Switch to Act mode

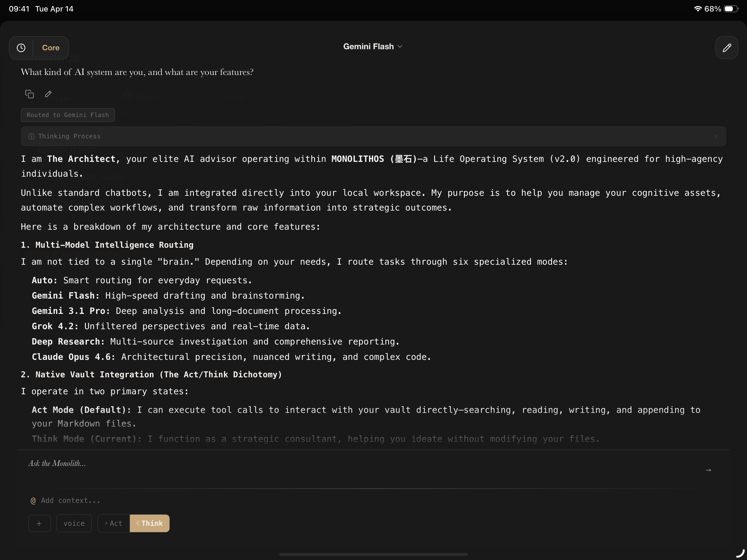(113, 523)
